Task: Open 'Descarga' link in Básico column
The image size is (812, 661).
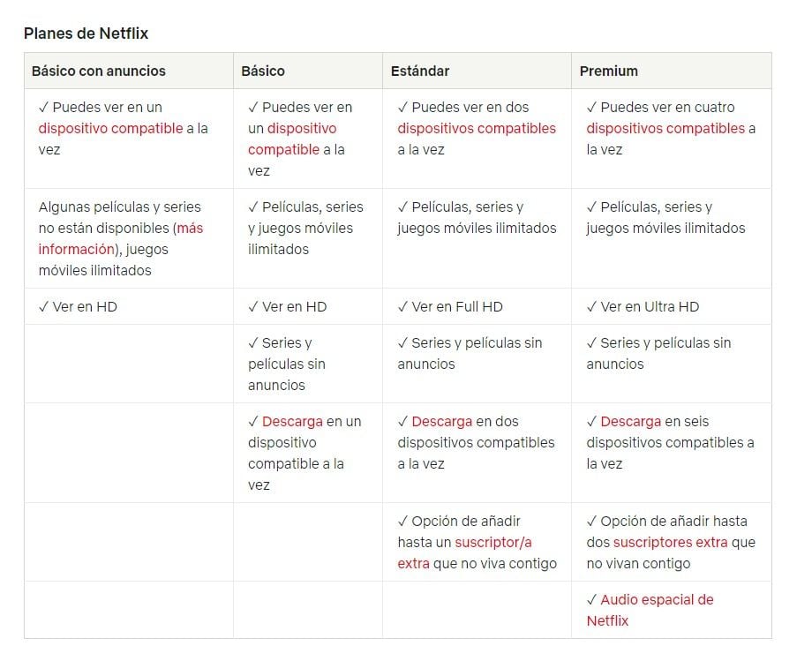Action: tap(292, 421)
